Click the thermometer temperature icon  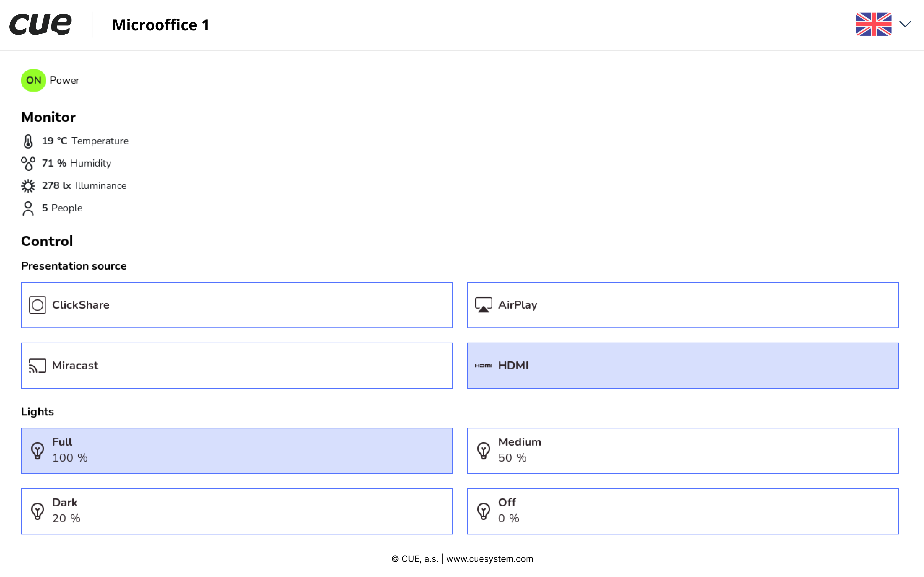pyautogui.click(x=28, y=141)
